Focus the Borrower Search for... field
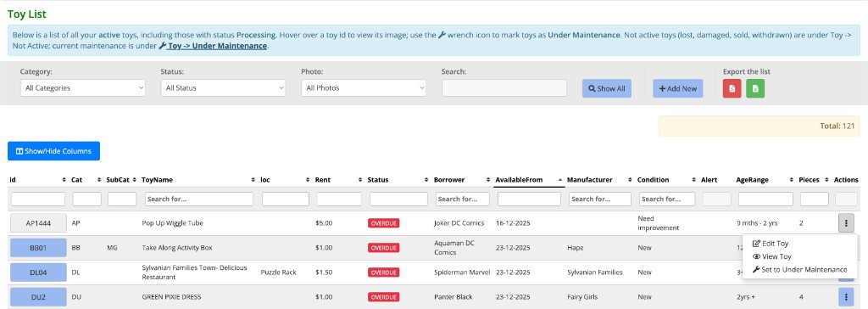The image size is (868, 309). tap(463, 199)
